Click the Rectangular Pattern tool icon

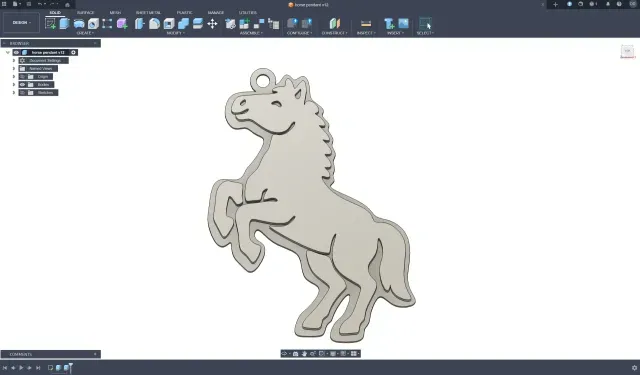tap(107, 24)
